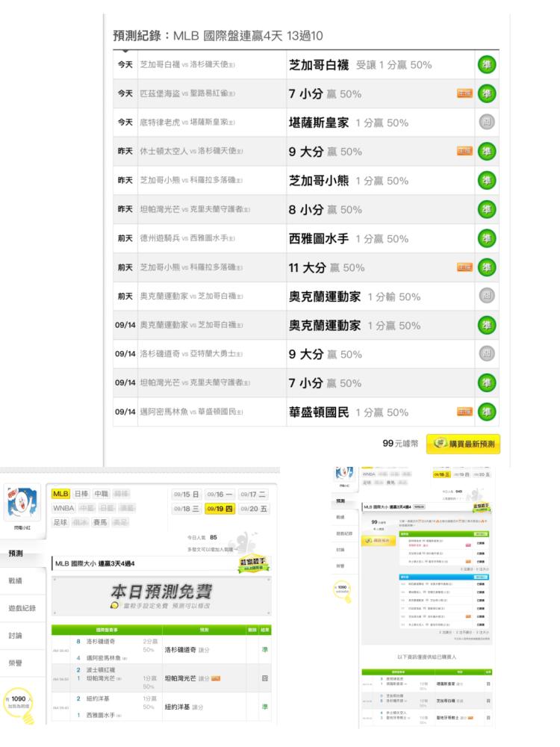The width and height of the screenshot is (560, 747).
Task: Click the 購買最新預測 yellow button
Action: click(464, 444)
